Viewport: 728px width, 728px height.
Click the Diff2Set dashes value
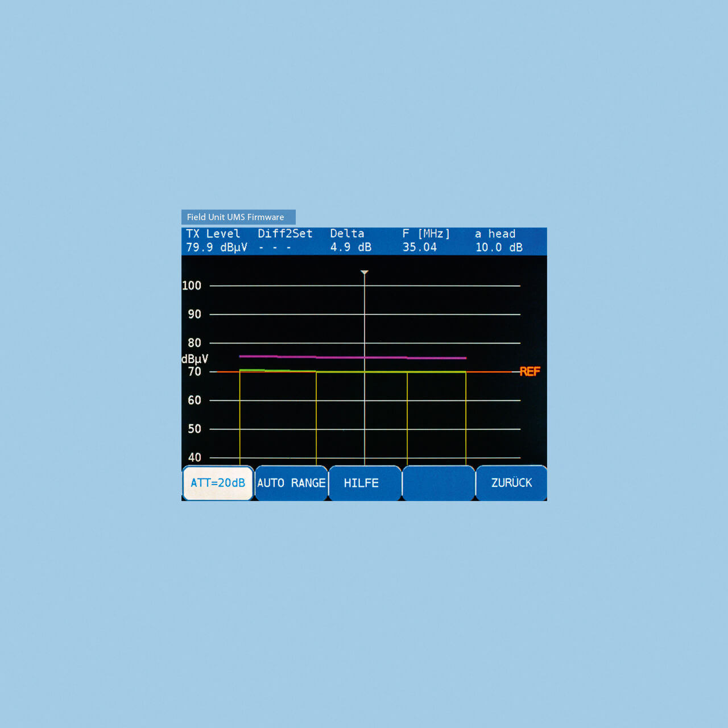tap(275, 248)
